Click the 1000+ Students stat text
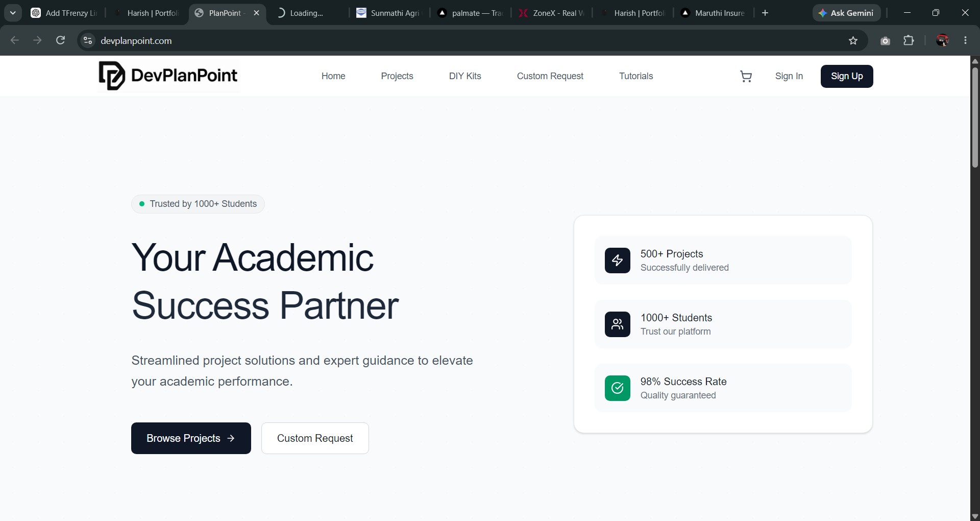The width and height of the screenshot is (980, 521). 676,318
